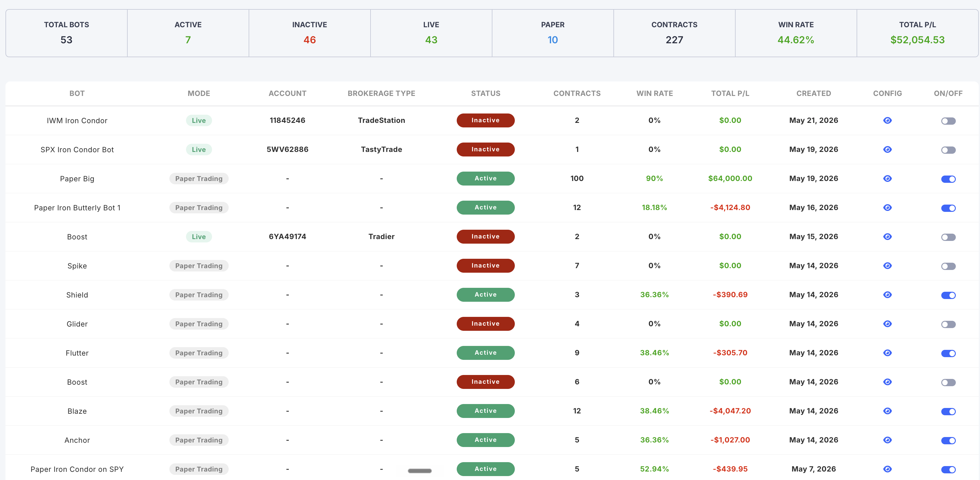View config of Spike bot
The image size is (980, 480).
coord(887,266)
